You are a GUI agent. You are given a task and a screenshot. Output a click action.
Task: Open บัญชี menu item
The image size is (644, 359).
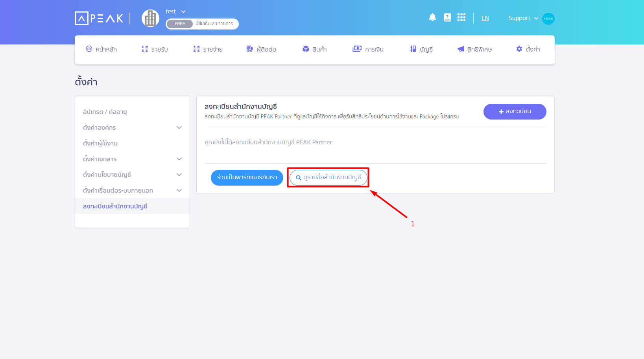(x=421, y=49)
